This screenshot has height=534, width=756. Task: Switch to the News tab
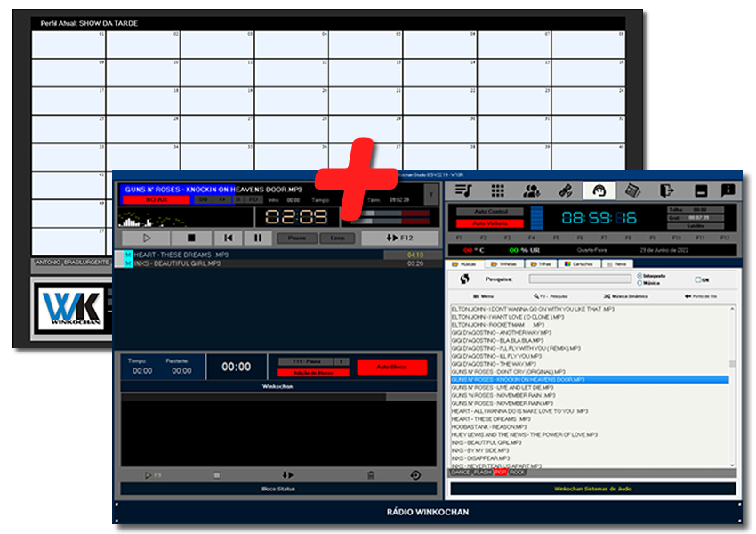[x=617, y=263]
